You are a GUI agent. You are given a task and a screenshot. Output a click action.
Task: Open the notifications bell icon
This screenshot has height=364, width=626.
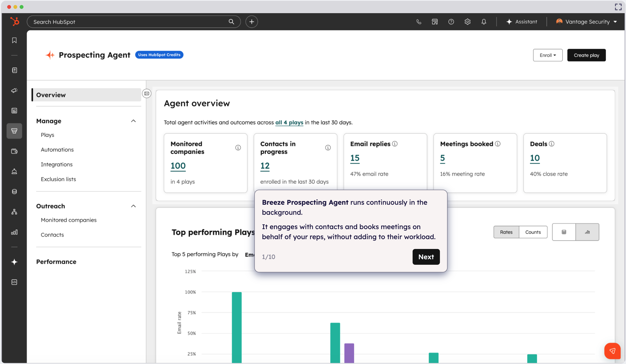coord(484,22)
